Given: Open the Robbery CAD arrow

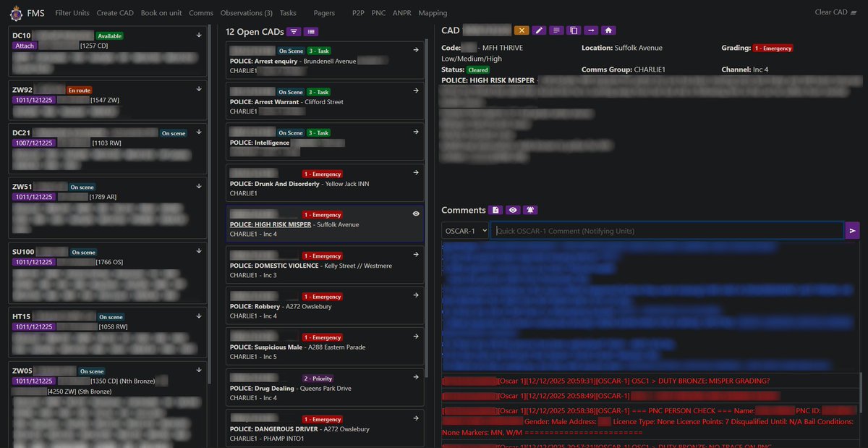Looking at the screenshot, I should coord(416,296).
